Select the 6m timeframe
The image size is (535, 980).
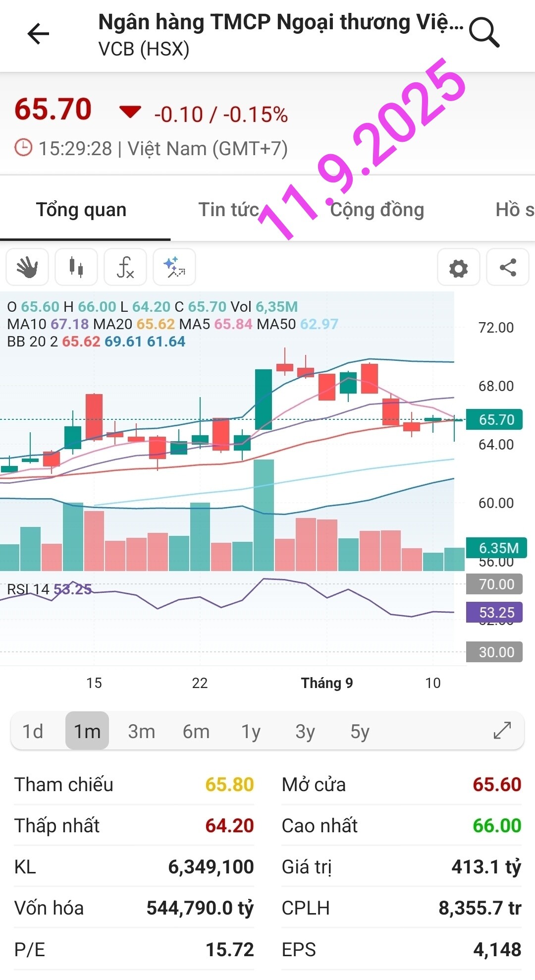pos(196,731)
